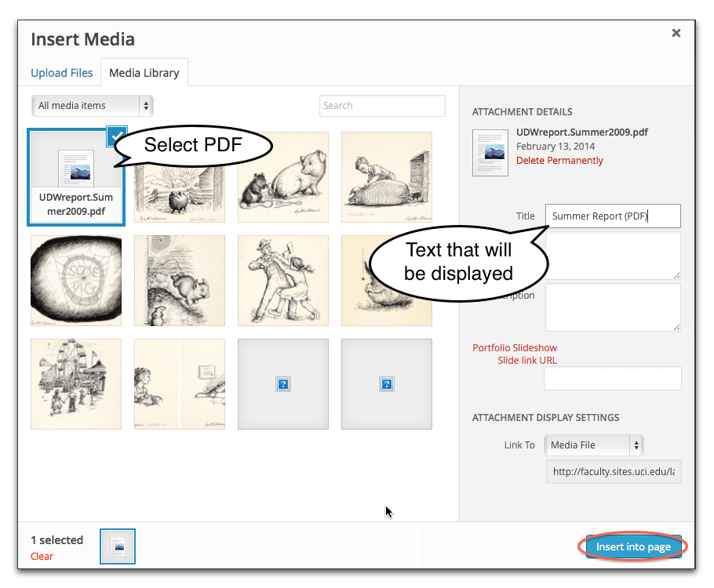The image size is (714, 588).
Task: Select the jumping piglet drawing thumbnail
Action: click(180, 281)
